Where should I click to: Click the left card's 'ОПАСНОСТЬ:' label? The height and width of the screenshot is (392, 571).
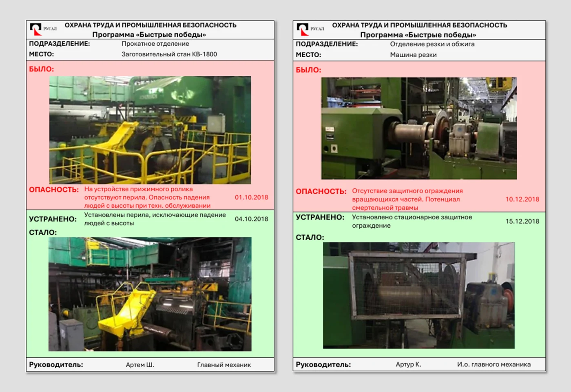(54, 190)
